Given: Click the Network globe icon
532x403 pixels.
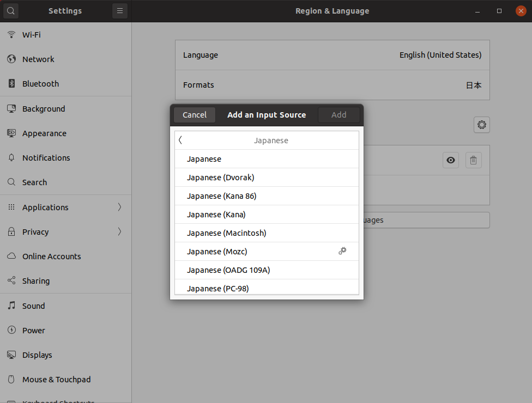Looking at the screenshot, I should [11, 59].
